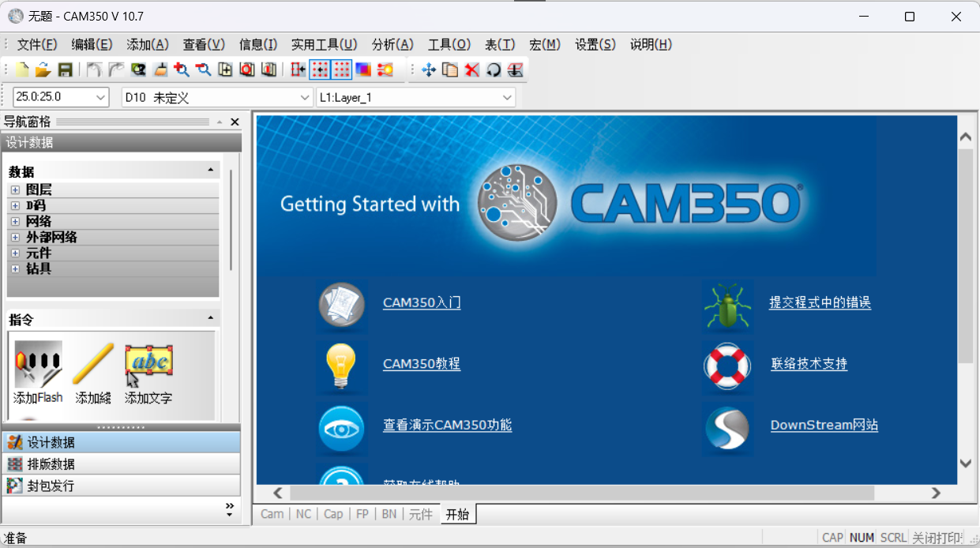980x548 pixels.
Task: Close the 导航窗格 navigation pane
Action: coord(235,122)
